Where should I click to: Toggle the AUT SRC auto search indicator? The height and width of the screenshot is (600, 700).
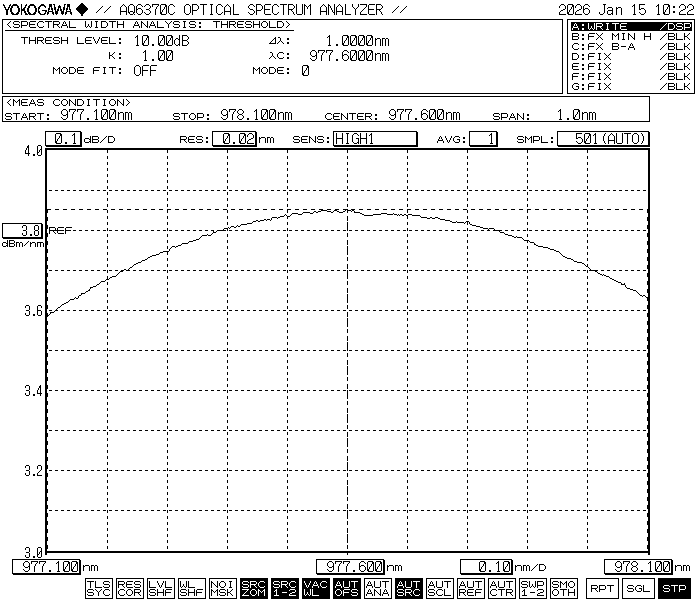pos(409,589)
